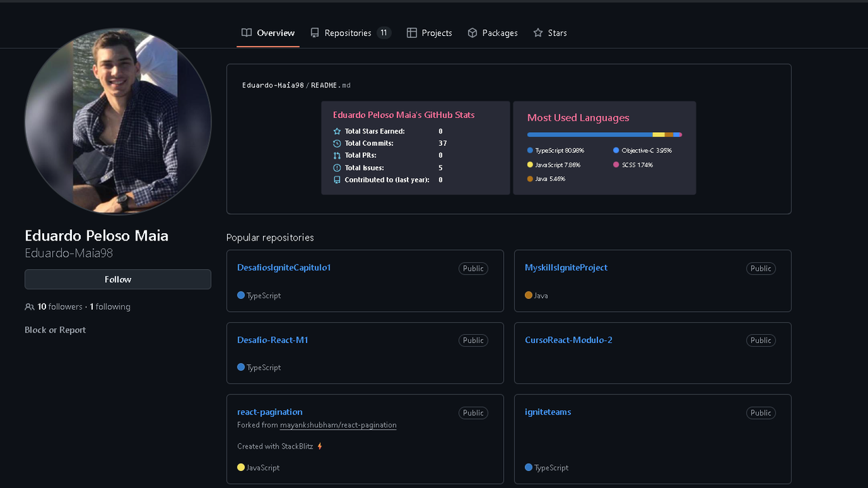Click the 'Eduardo-Maia98' username under profile name

coord(68,253)
